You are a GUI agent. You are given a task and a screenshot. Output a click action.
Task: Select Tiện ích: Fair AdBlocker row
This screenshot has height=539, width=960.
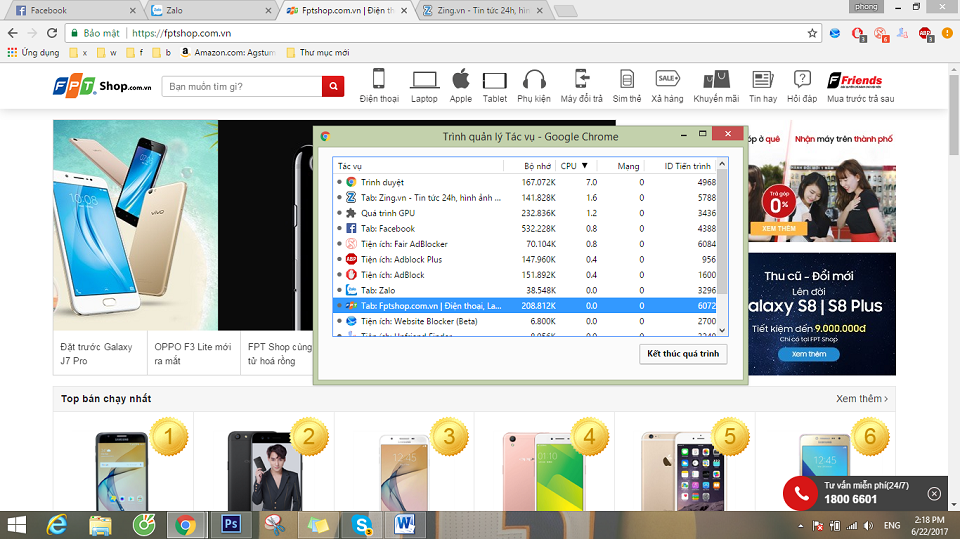tap(525, 244)
